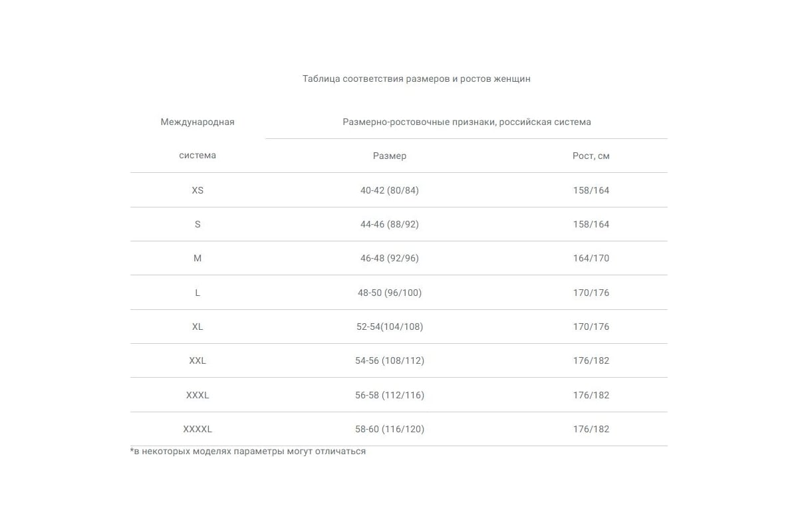798x532 pixels.
Task: Click the 'Рост, см' column subheader
Action: coord(591,156)
